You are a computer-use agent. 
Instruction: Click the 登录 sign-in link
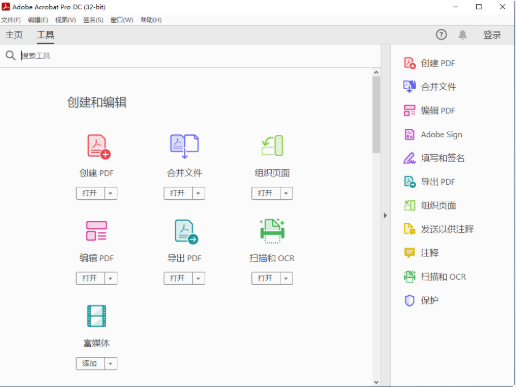click(x=492, y=35)
